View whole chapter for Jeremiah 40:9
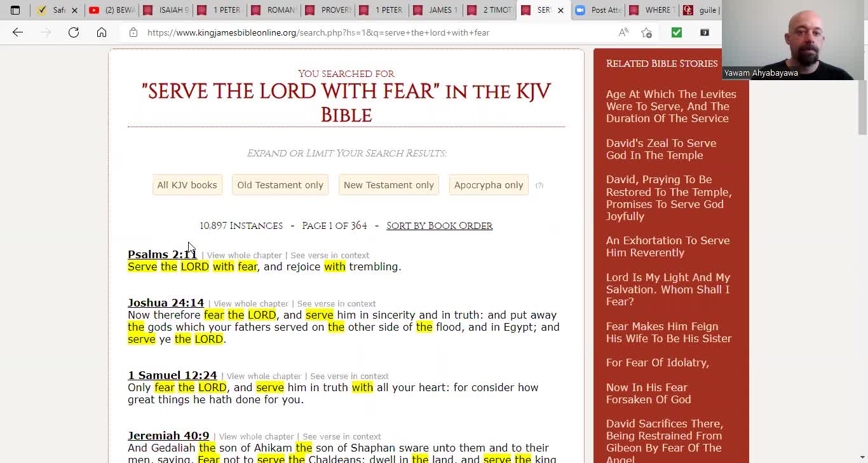The height and width of the screenshot is (463, 868). coord(256,436)
